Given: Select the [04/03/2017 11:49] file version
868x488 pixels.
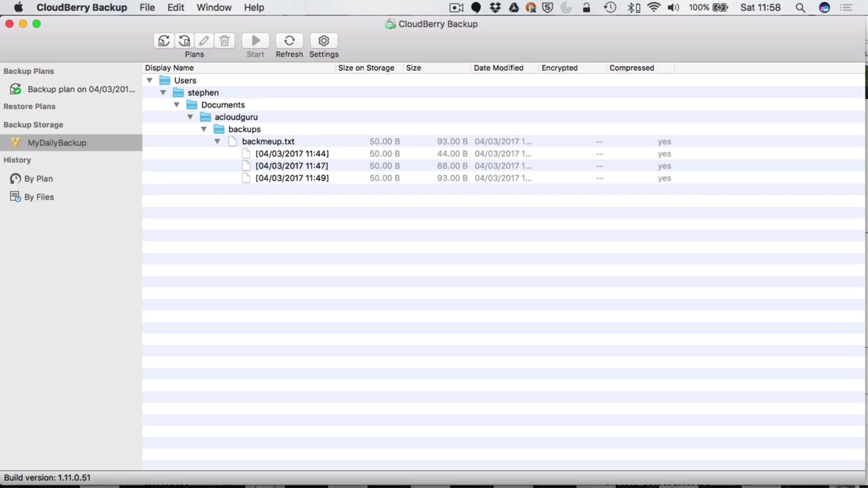Looking at the screenshot, I should click(292, 178).
